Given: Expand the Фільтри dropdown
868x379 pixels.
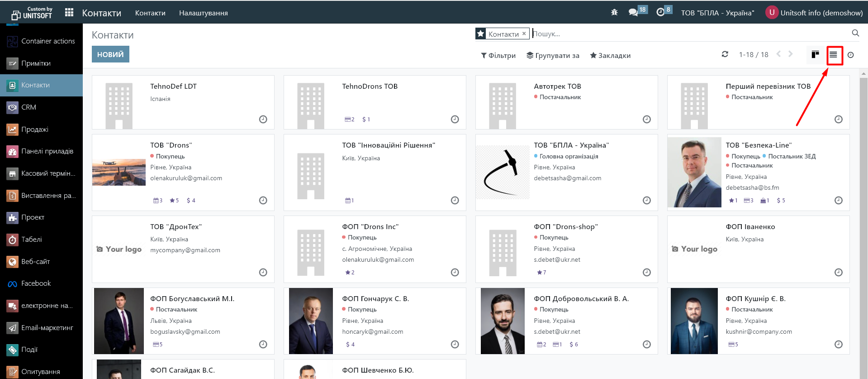Looking at the screenshot, I should 498,55.
